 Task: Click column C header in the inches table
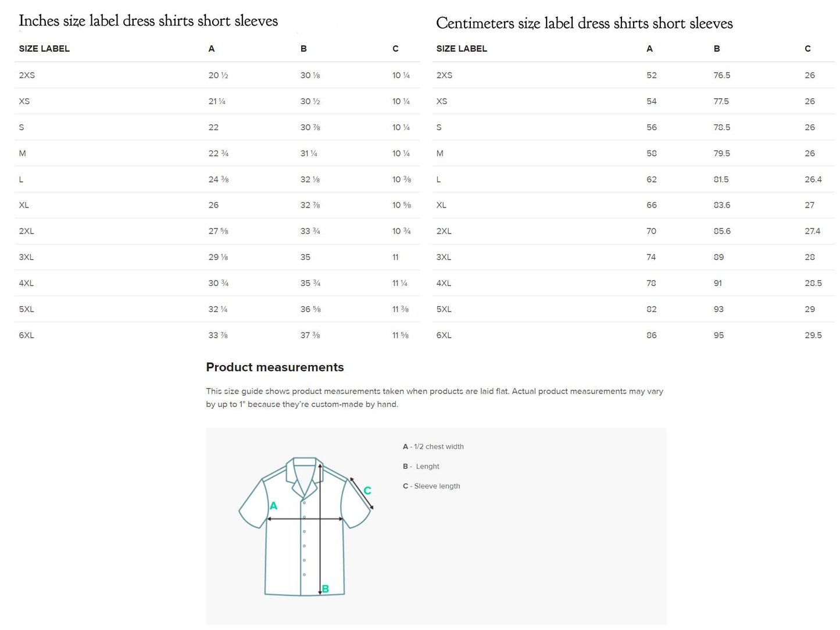(395, 49)
